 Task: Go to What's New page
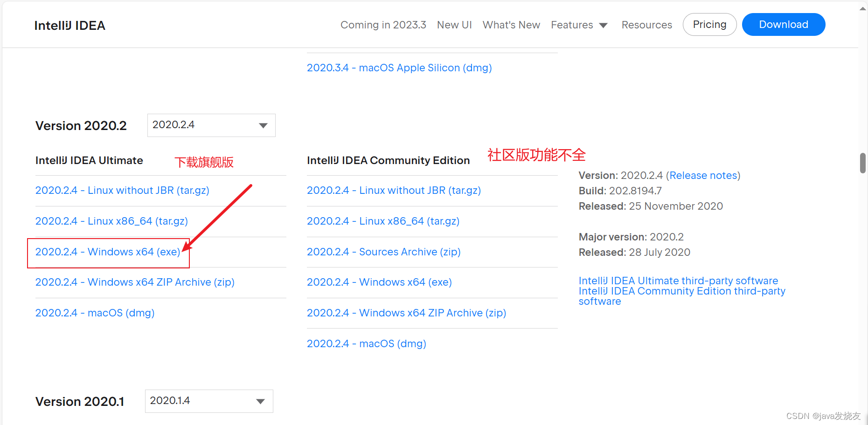pyautogui.click(x=511, y=25)
